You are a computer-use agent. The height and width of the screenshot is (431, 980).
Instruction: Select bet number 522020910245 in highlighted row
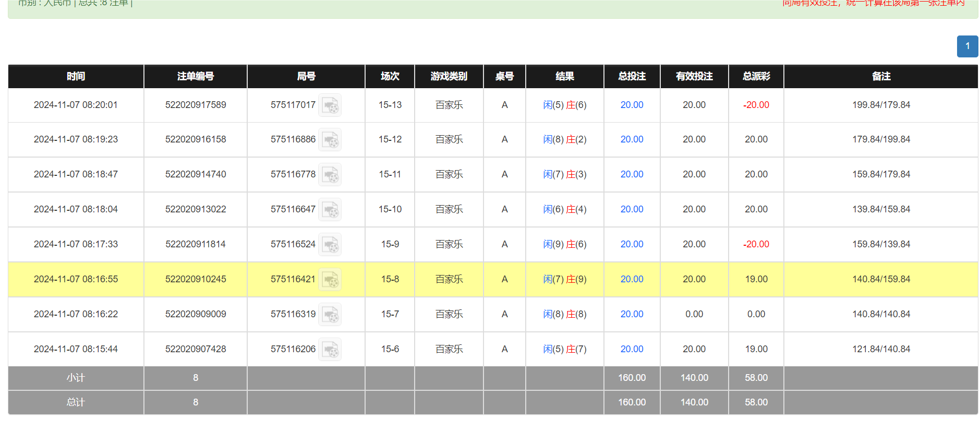(196, 279)
